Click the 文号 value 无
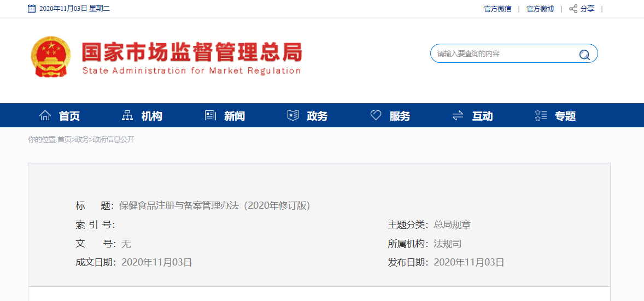 coord(126,244)
